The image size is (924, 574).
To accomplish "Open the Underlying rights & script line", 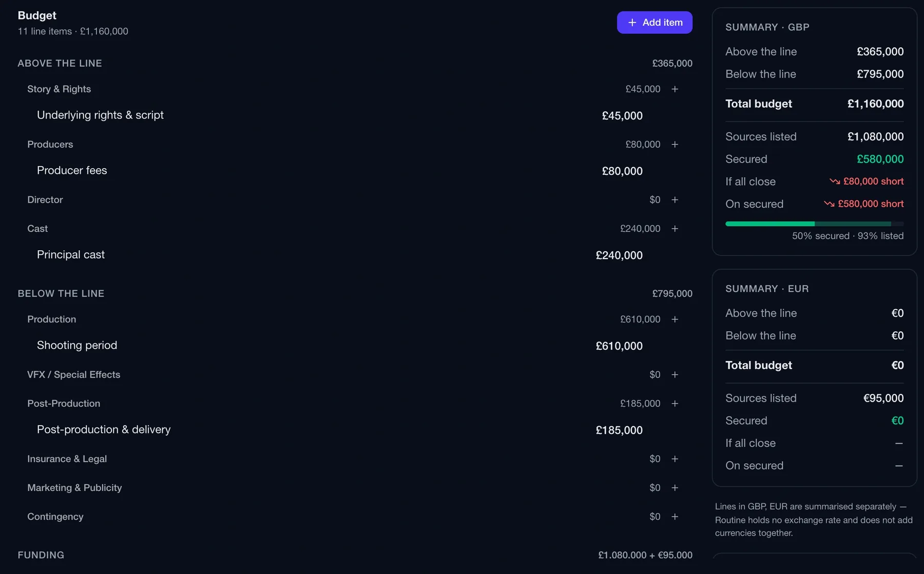I will (100, 115).
